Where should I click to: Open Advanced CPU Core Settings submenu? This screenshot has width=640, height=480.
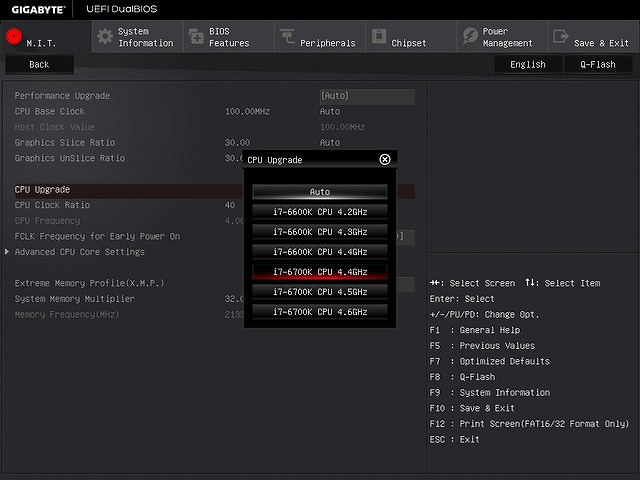(x=80, y=252)
